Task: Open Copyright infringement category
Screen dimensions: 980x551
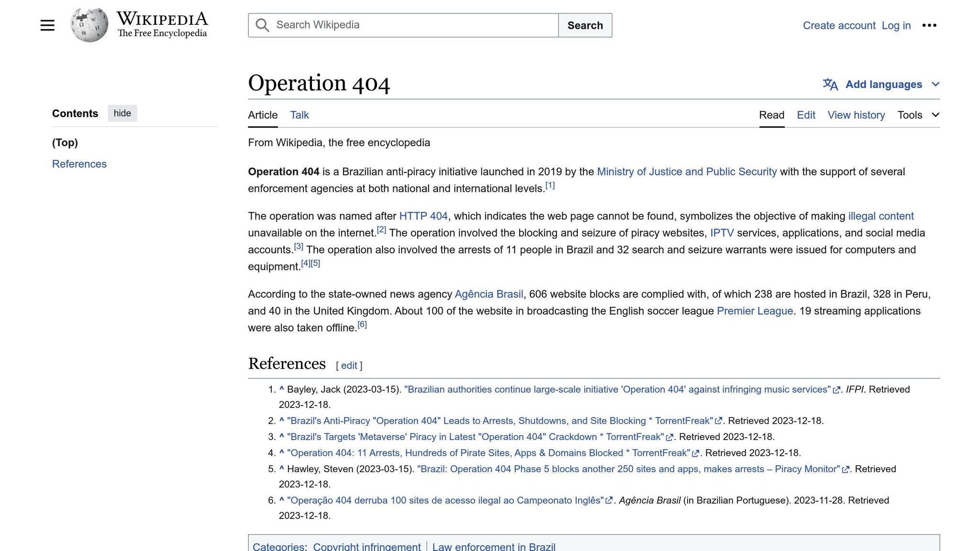Action: pyautogui.click(x=367, y=546)
